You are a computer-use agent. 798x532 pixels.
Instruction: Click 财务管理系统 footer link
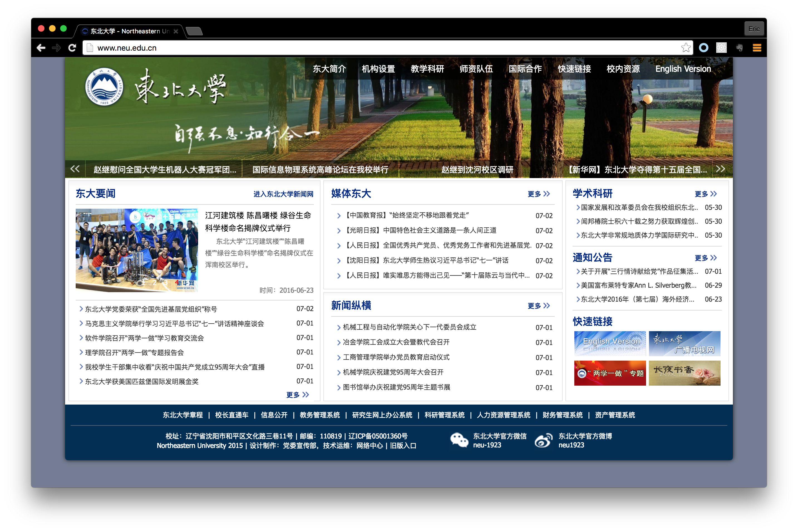click(x=562, y=415)
